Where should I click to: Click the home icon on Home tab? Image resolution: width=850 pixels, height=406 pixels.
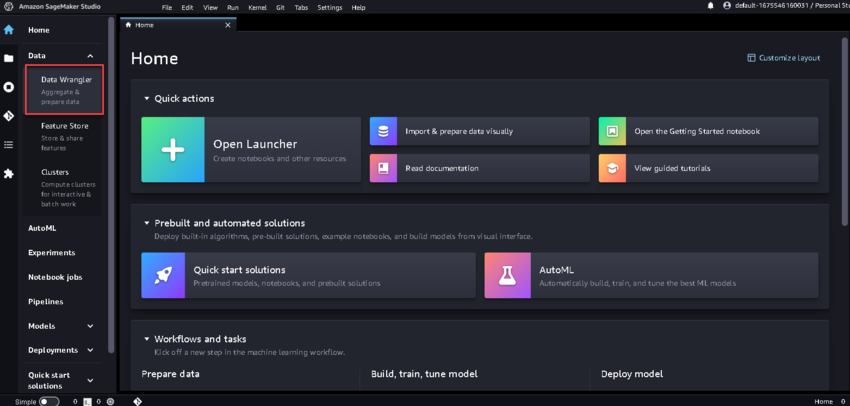coord(128,25)
